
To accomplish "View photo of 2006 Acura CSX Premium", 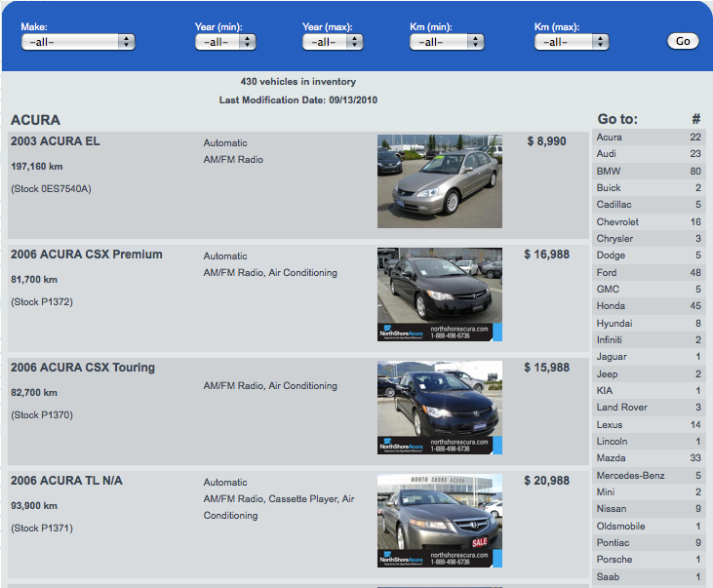I will pyautogui.click(x=440, y=294).
